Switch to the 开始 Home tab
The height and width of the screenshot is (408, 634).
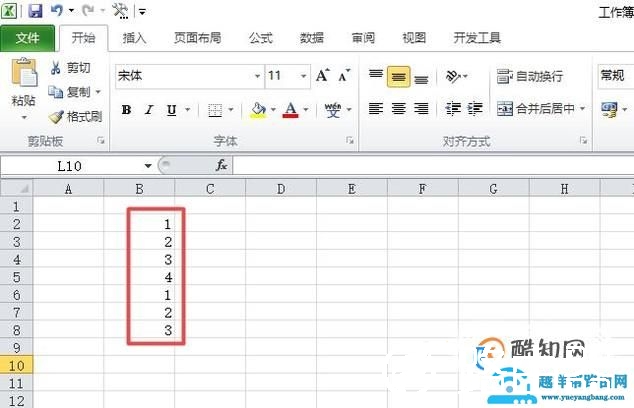point(84,38)
